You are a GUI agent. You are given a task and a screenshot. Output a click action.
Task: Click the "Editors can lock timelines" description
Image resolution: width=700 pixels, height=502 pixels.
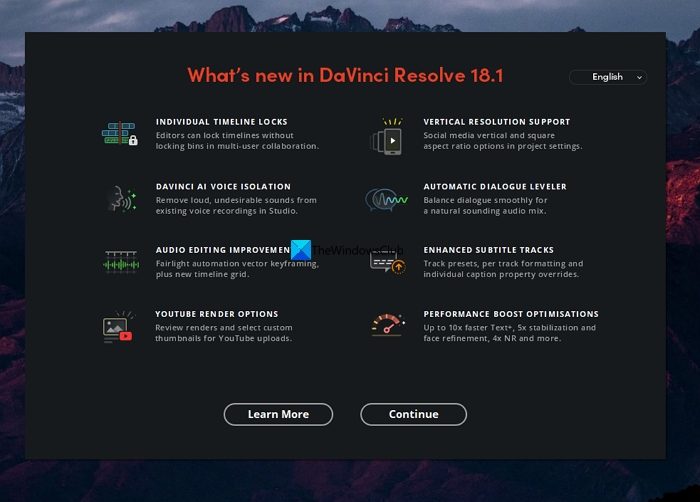click(x=238, y=141)
